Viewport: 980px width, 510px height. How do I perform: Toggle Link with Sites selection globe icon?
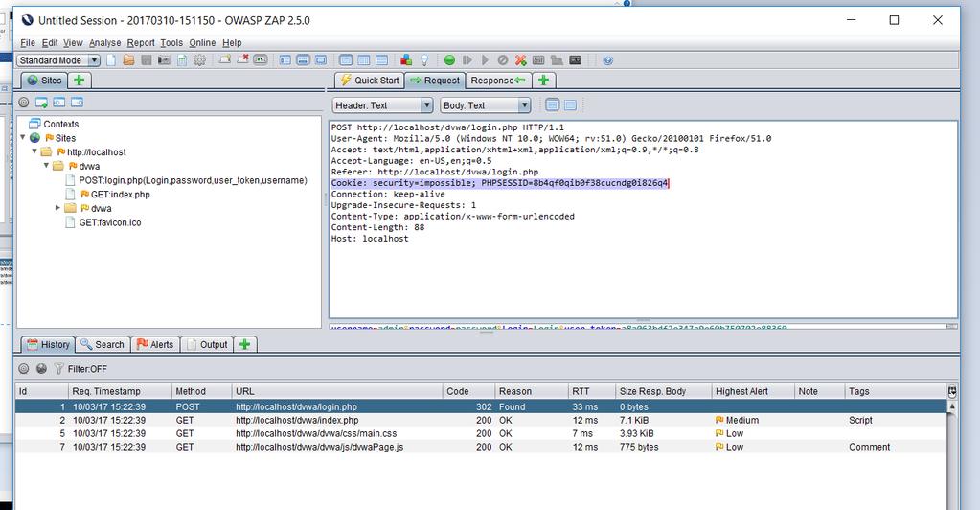click(41, 368)
